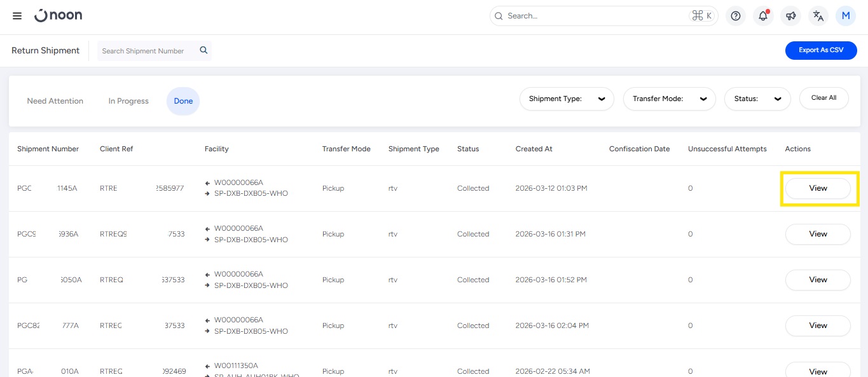
Task: Open the hamburger navigation menu
Action: tap(17, 16)
